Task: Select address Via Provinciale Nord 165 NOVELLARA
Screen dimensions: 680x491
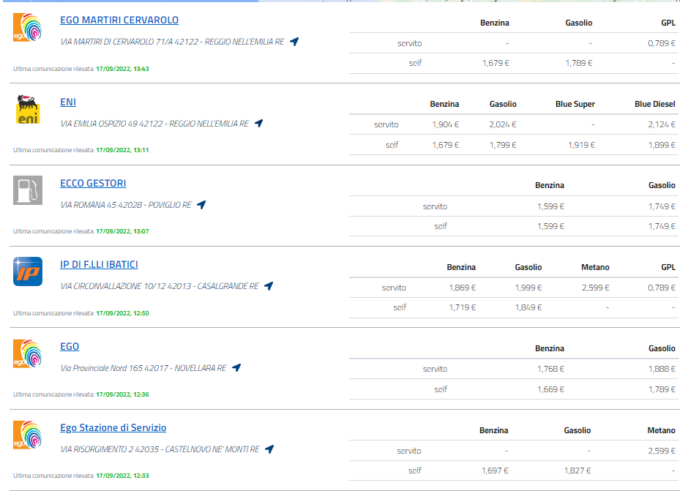Action: pos(143,368)
